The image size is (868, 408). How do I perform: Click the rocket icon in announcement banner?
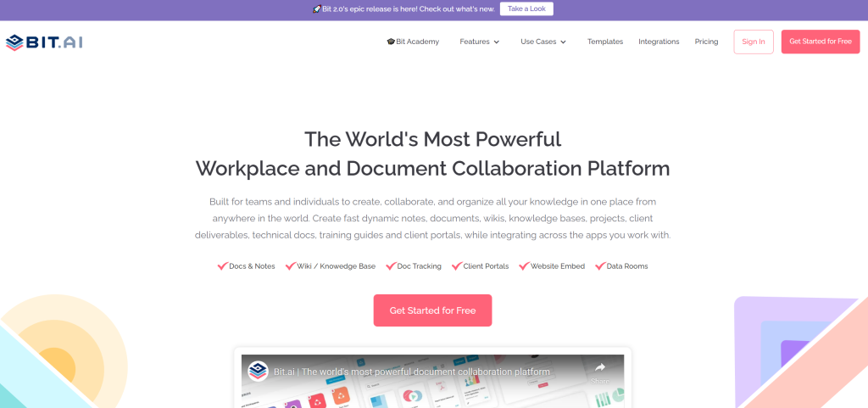coord(317,8)
